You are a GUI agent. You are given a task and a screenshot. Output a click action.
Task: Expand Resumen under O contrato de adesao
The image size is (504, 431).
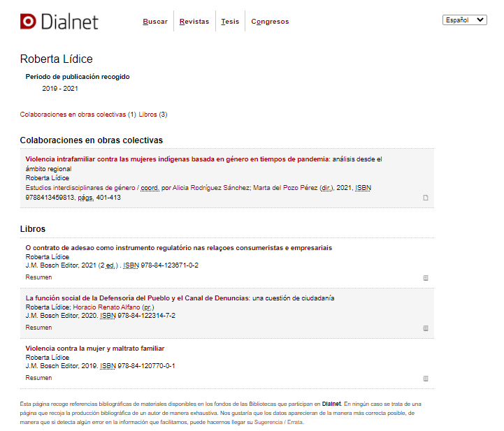38,277
